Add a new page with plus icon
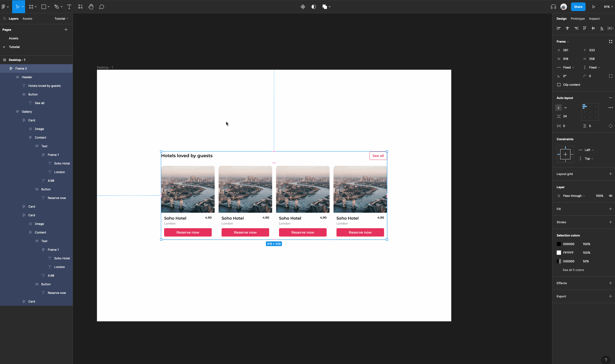 pyautogui.click(x=66, y=30)
